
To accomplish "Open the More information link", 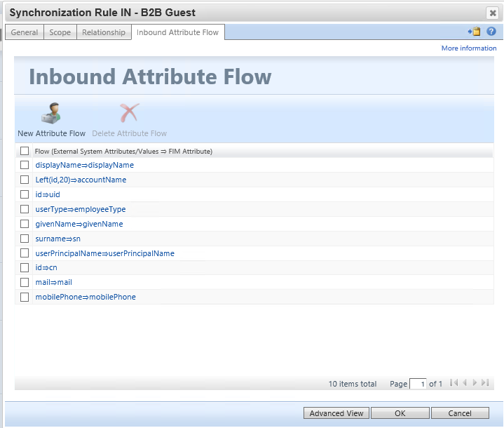I will pyautogui.click(x=469, y=48).
